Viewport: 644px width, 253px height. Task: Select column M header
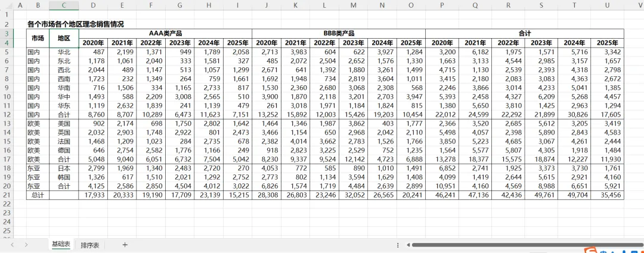[354, 5]
